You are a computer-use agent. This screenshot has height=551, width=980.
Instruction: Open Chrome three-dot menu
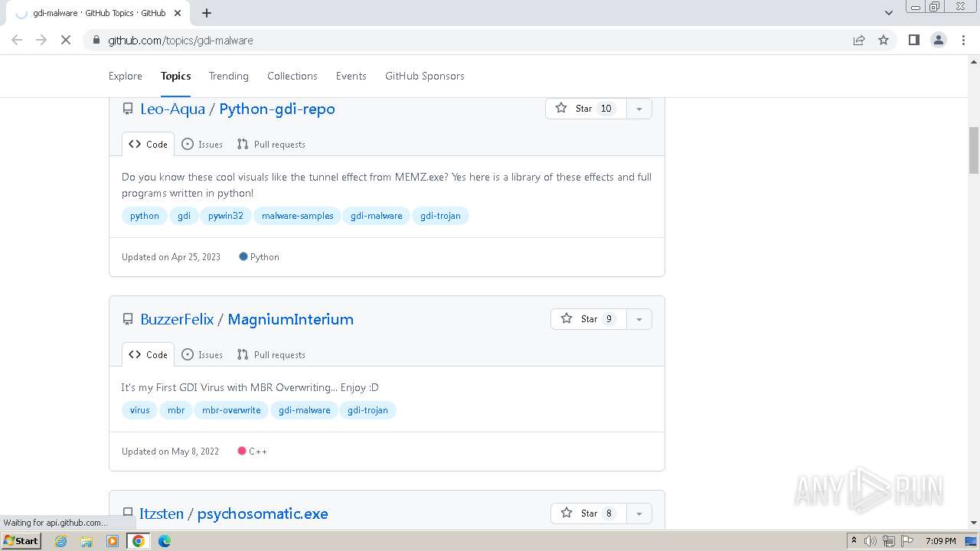pos(963,40)
